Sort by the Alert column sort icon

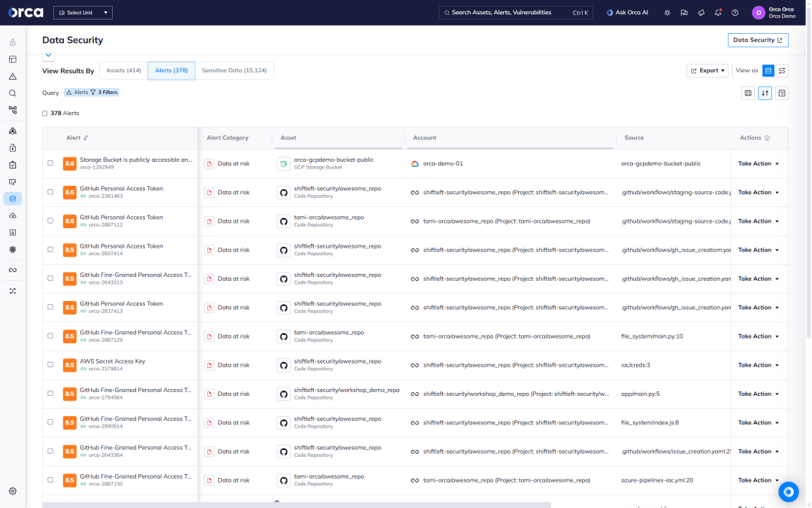coord(86,138)
